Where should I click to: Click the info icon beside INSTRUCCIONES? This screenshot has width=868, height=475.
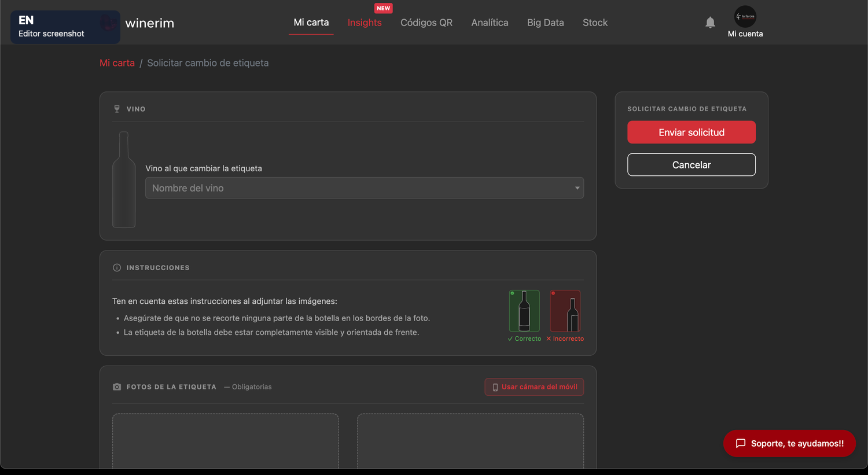pyautogui.click(x=117, y=268)
